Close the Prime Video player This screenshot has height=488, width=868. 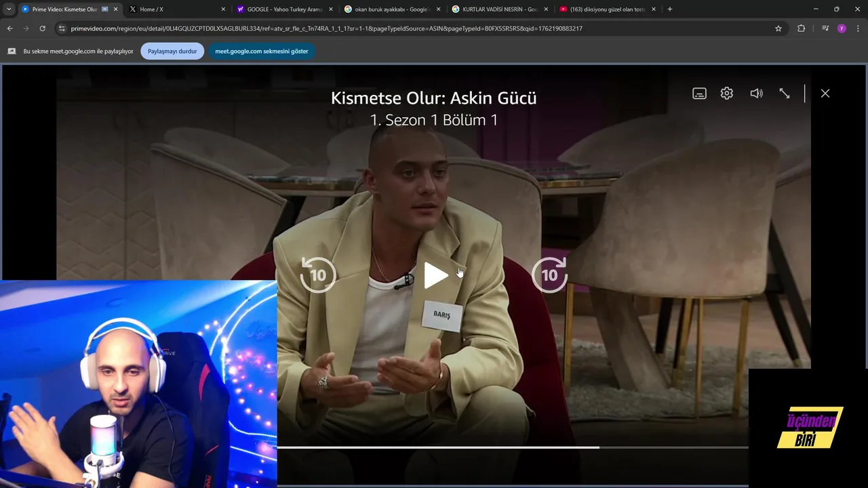[x=825, y=94]
